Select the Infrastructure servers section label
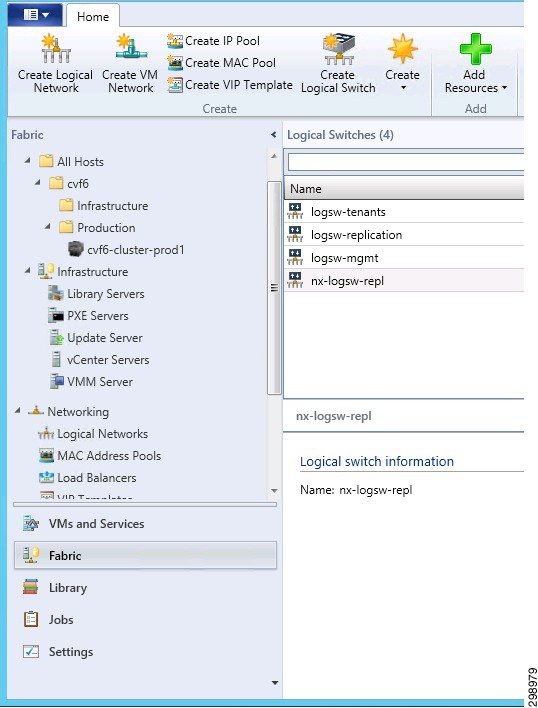Screen dimensions: 538x708 pos(93,272)
